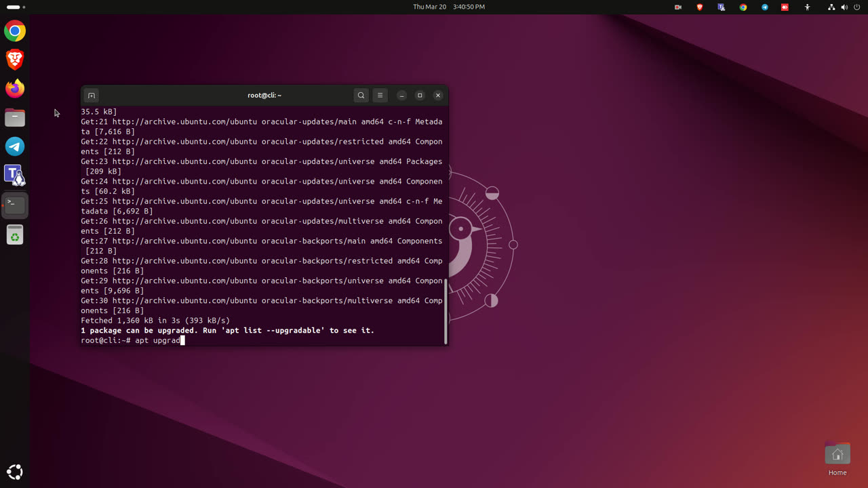Click the 'root@cli: ~' window title
The width and height of the screenshot is (868, 488).
click(x=264, y=96)
